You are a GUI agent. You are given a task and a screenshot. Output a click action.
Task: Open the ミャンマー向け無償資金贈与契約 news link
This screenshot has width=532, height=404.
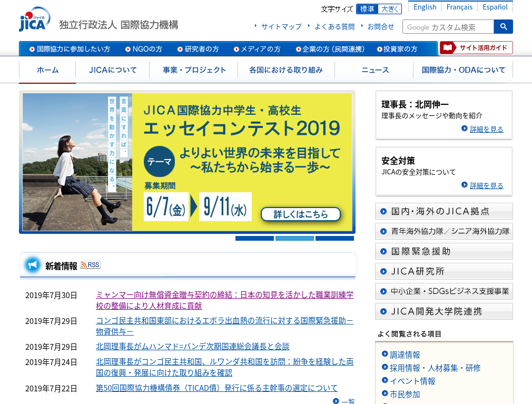pyautogui.click(x=224, y=300)
